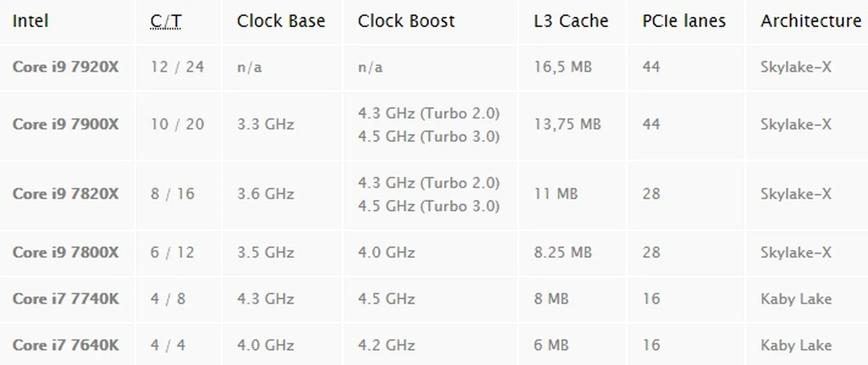Viewport: 868px width, 365px height.
Task: Select the 8.25 MB cache value
Action: [x=563, y=252]
